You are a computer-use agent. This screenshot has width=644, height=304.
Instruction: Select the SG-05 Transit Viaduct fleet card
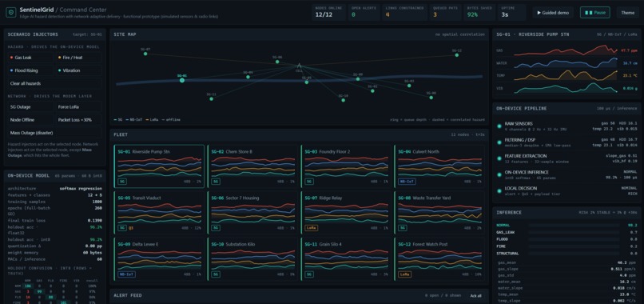[x=159, y=213]
